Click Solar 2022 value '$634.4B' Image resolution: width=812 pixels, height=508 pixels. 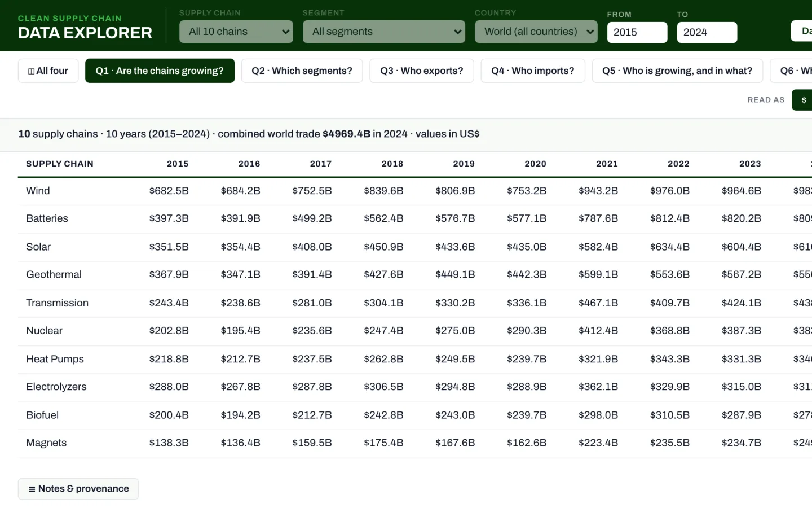pos(670,247)
